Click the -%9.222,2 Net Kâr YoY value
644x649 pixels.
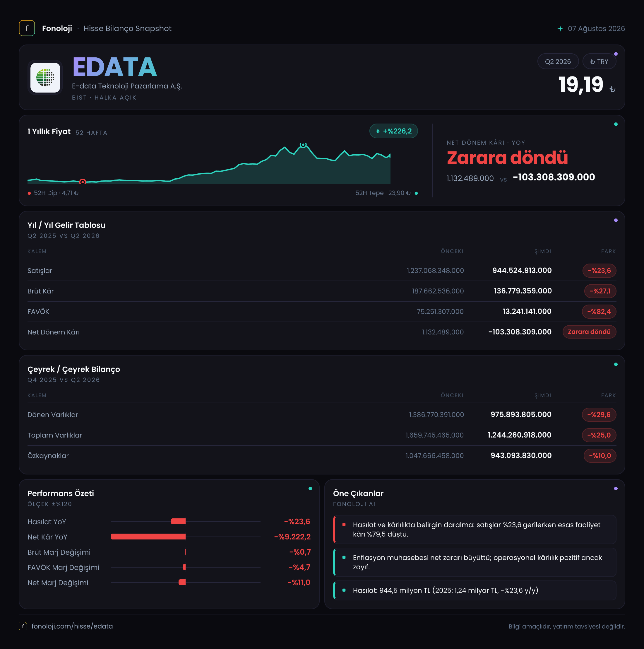pos(292,537)
